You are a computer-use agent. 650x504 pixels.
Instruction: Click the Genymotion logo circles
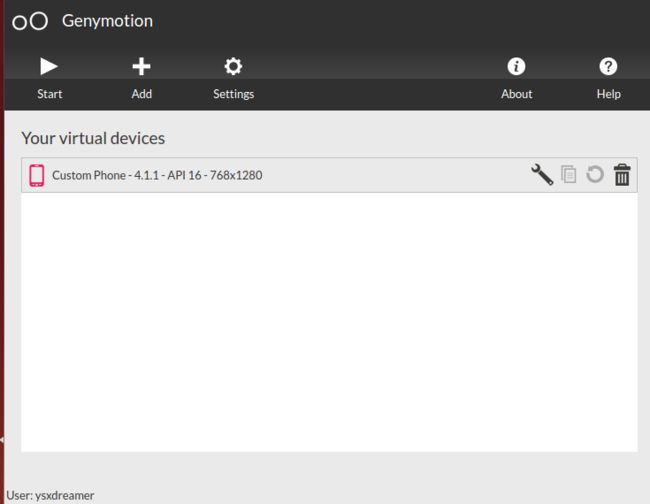[x=30, y=21]
